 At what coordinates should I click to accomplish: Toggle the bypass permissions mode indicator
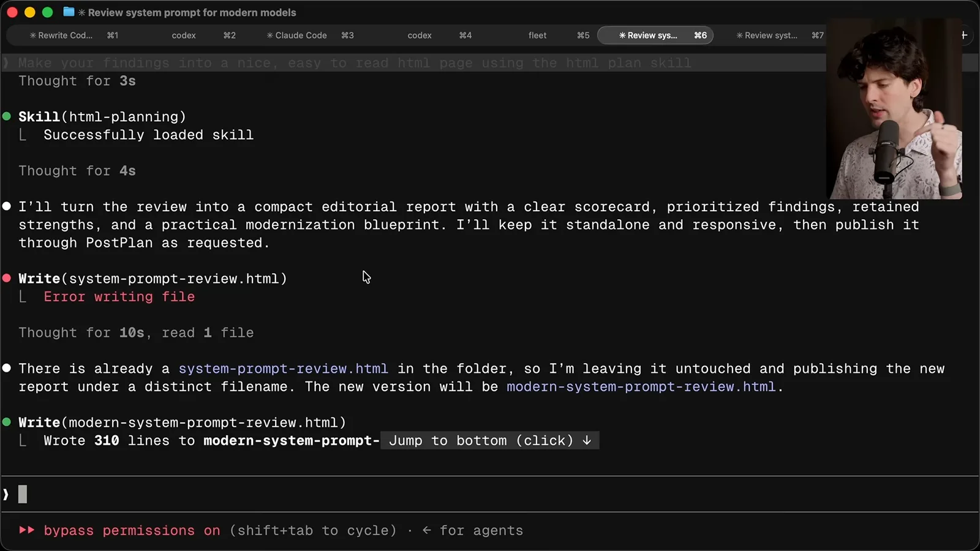[119, 531]
